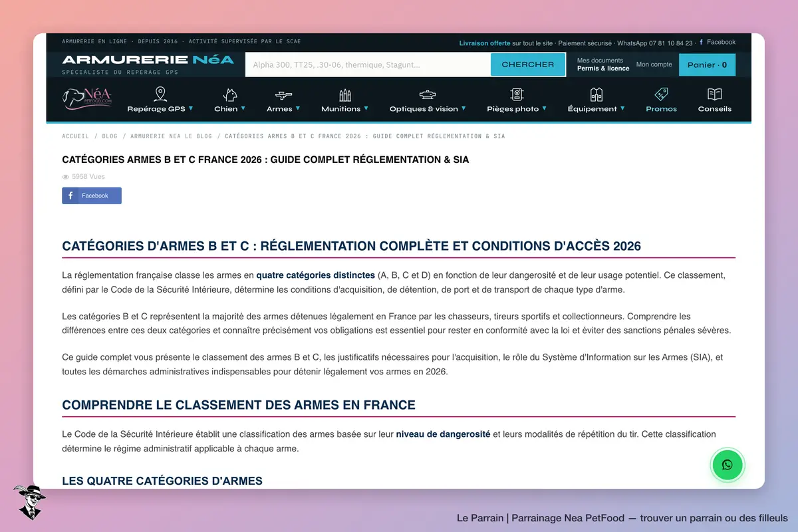798x532 pixels.
Task: Click the bold text niveau de dangerosité
Action: click(x=444, y=434)
